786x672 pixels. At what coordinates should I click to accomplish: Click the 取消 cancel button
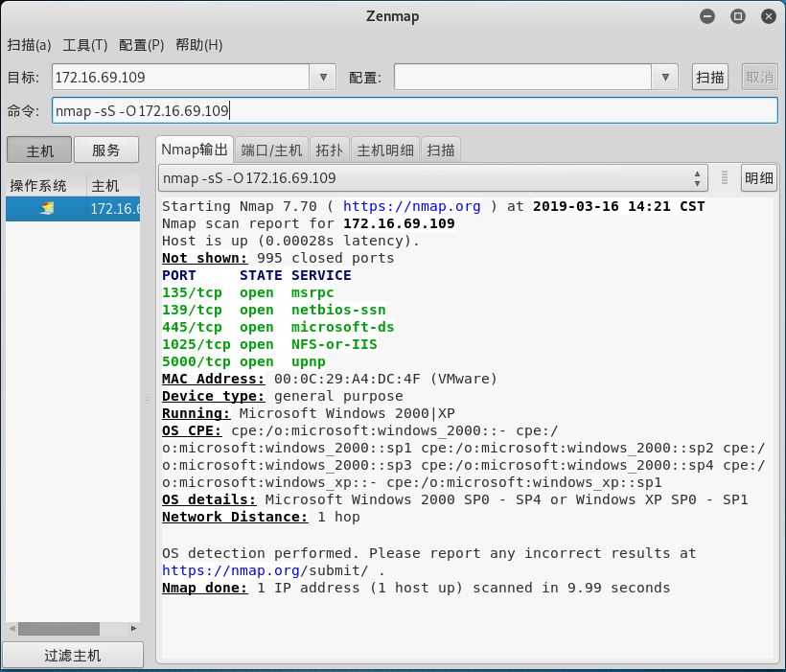(x=759, y=78)
